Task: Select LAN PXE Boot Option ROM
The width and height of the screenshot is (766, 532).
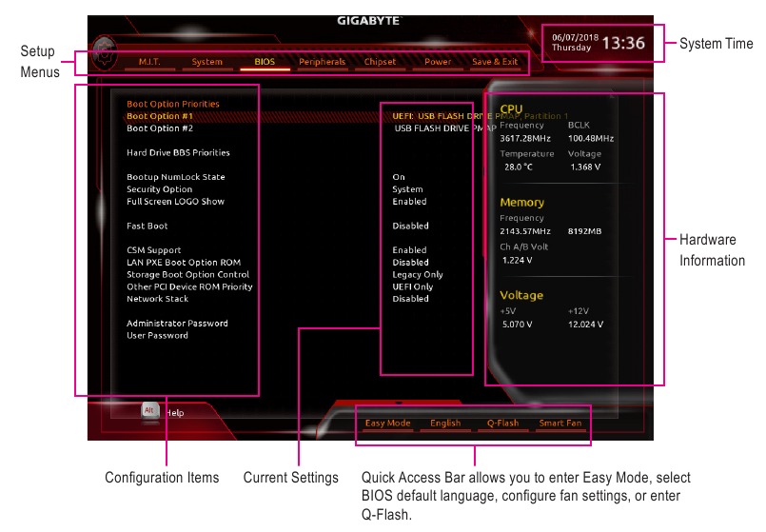Action: [x=184, y=263]
